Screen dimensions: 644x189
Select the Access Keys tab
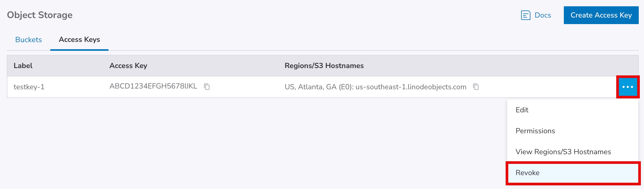pos(79,40)
